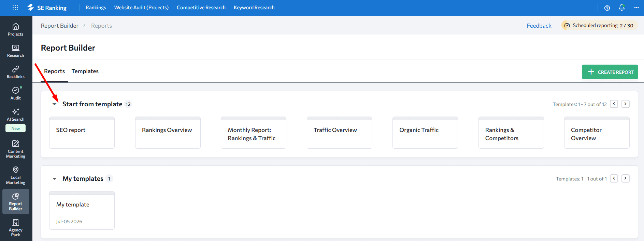Open Content Marketing in the sidebar

pos(16,149)
